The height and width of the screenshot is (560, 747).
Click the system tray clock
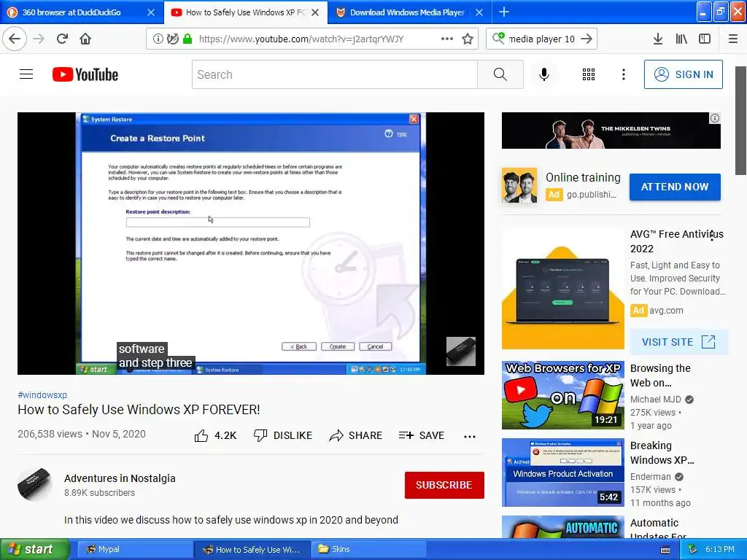coord(720,549)
